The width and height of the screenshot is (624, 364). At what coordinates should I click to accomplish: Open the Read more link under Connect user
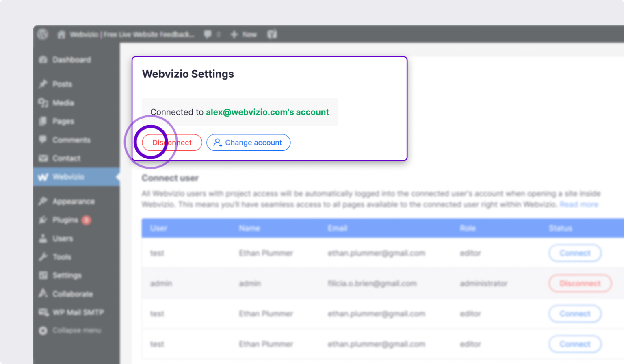[578, 204]
